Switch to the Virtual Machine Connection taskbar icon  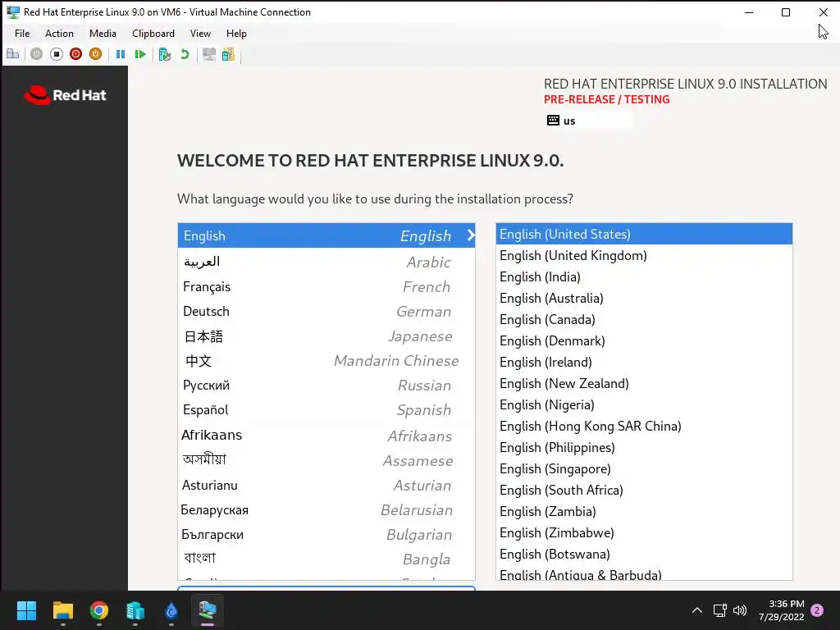coord(208,610)
